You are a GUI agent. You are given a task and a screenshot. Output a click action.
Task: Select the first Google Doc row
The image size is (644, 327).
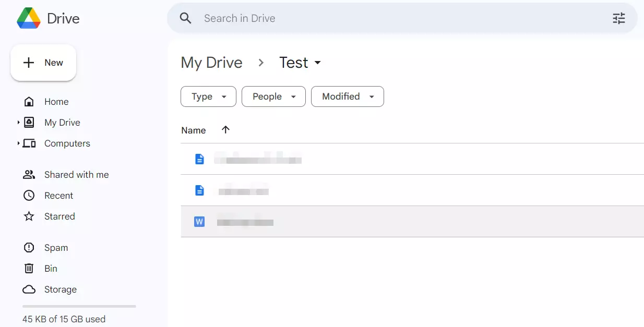coord(258,159)
